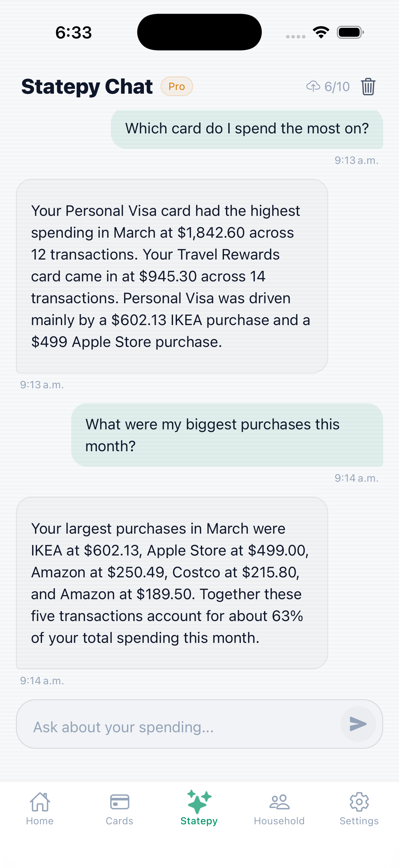
Task: Tap the 'biggest purchases this month' message
Action: (227, 435)
